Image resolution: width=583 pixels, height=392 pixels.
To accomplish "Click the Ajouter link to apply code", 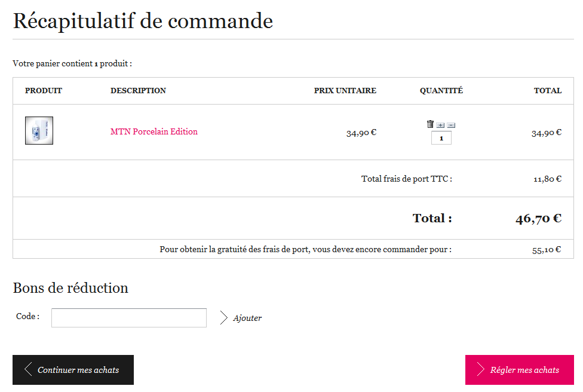I will tap(247, 318).
